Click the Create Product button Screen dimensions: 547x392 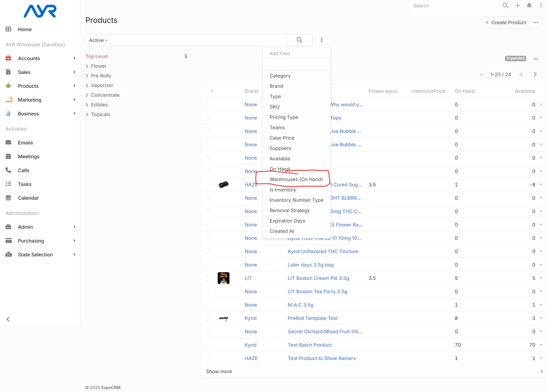pyautogui.click(x=505, y=23)
